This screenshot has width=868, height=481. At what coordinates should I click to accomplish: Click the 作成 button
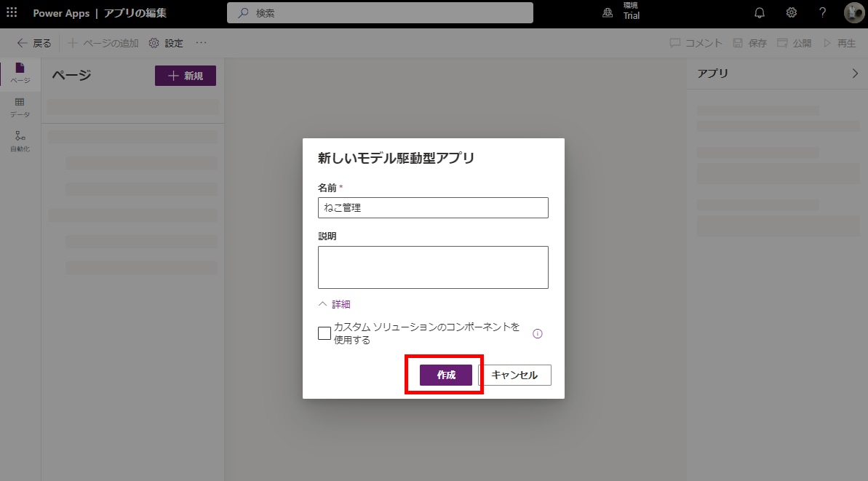click(x=445, y=375)
